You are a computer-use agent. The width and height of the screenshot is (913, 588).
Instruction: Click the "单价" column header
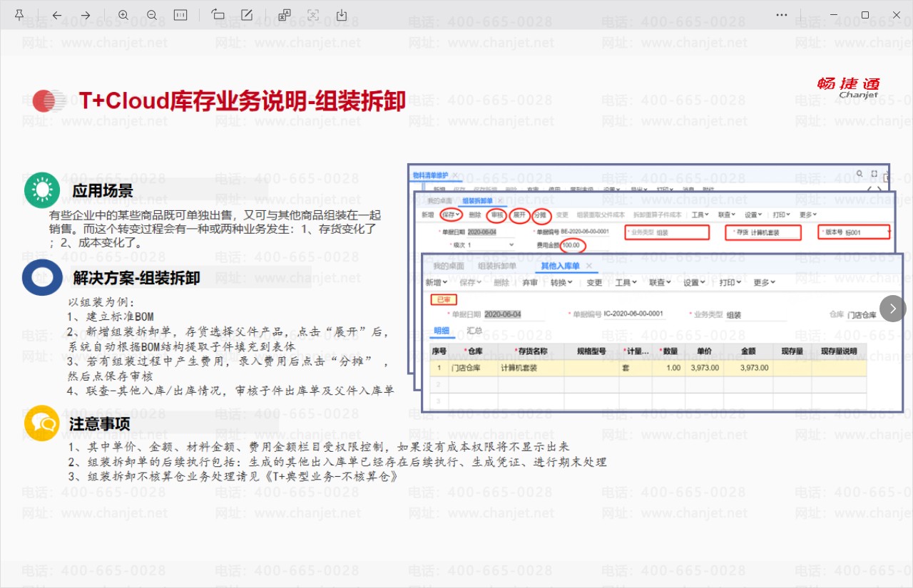pos(705,351)
